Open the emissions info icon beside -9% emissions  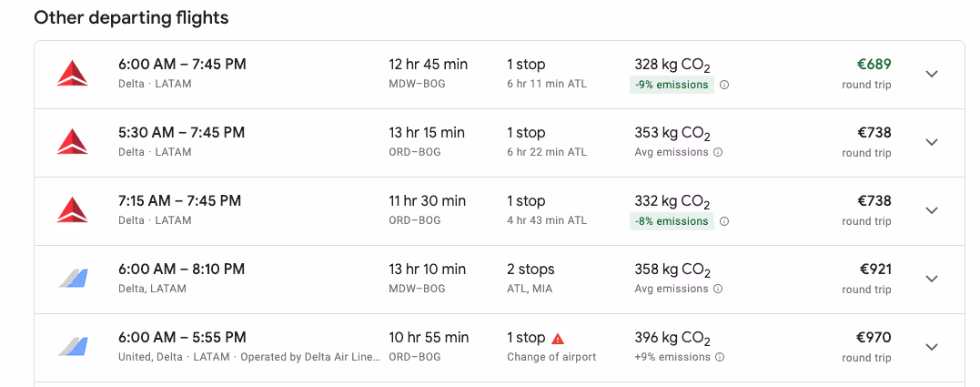[x=724, y=85]
